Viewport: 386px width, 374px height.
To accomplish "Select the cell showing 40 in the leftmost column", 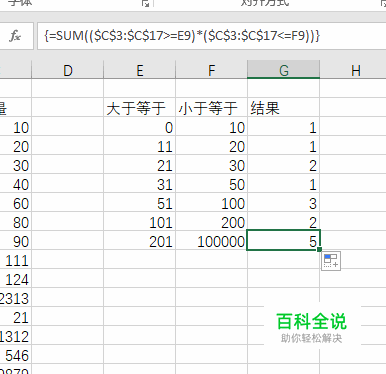I will pos(16,184).
